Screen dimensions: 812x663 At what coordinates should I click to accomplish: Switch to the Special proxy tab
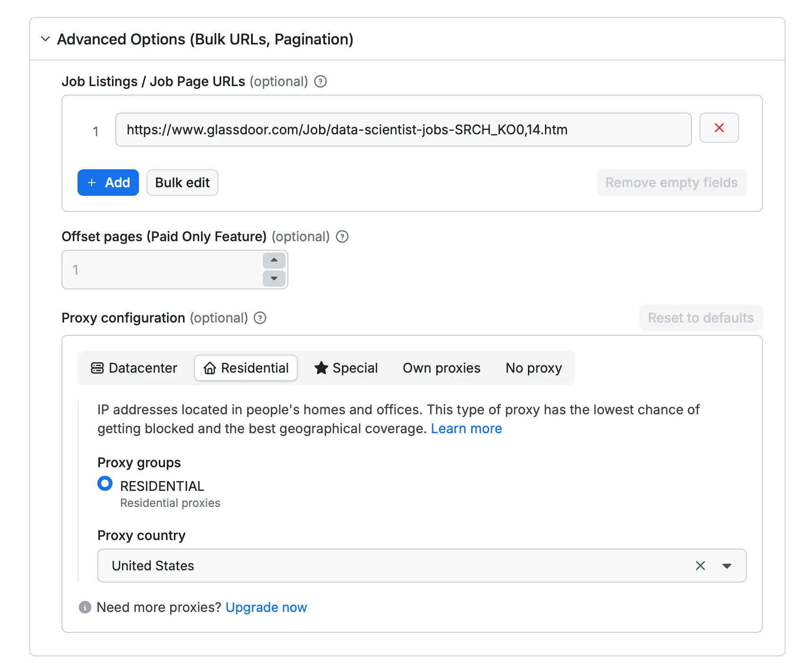(346, 368)
